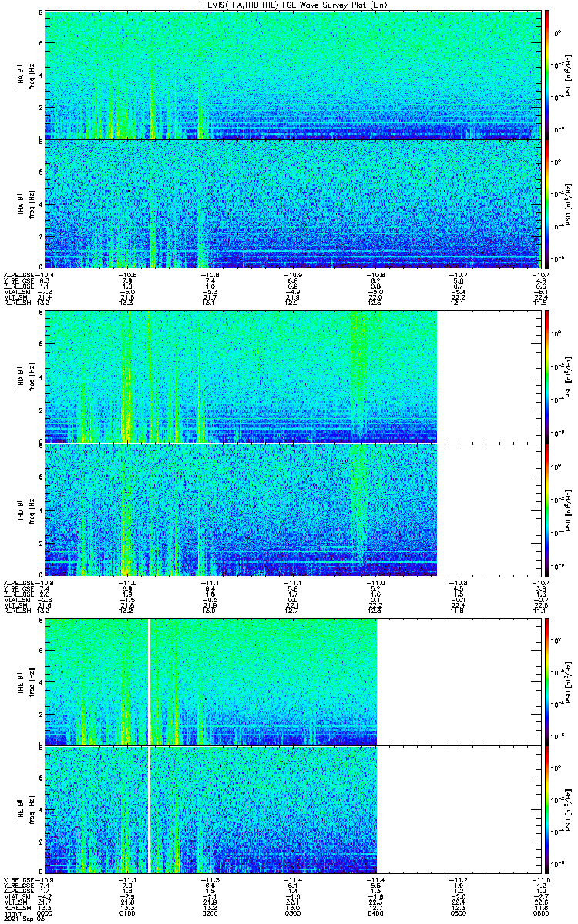
Task: Click the THA BII spectrogram panel
Action: pyautogui.click(x=291, y=203)
